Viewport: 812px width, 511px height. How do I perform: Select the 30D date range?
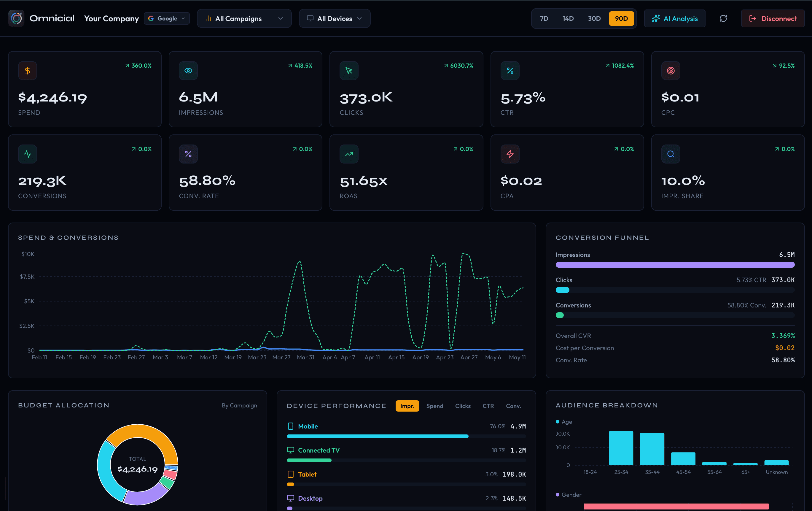pos(594,19)
